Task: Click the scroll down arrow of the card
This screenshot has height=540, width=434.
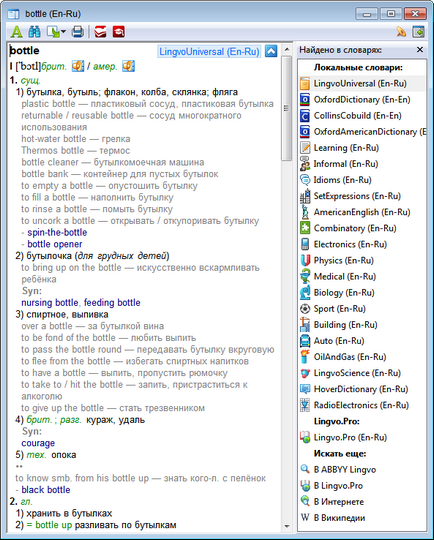Action: pyautogui.click(x=287, y=527)
